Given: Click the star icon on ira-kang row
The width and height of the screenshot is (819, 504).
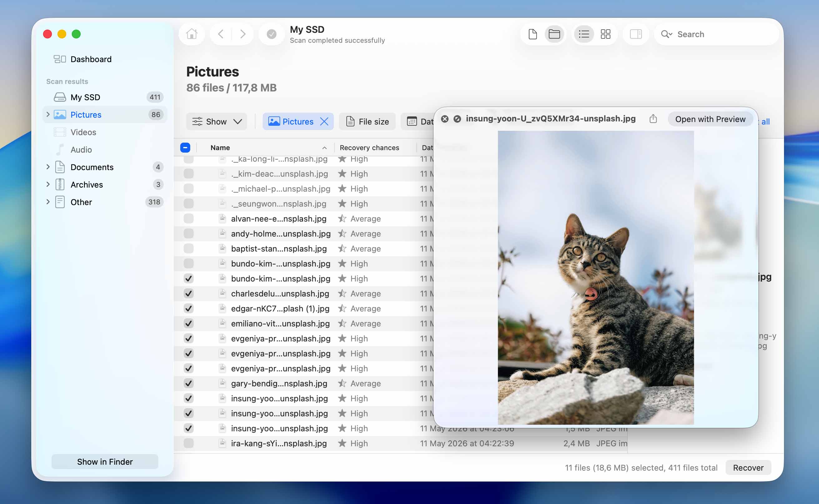Looking at the screenshot, I should coord(342,443).
